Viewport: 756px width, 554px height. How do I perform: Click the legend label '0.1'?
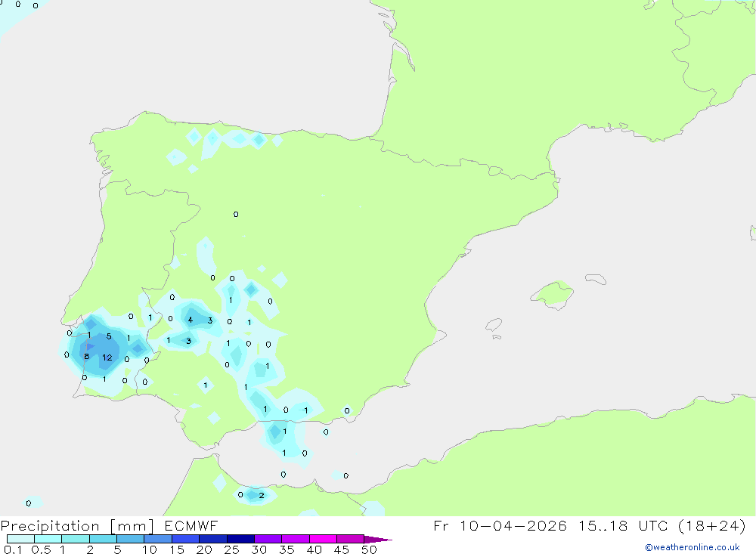13,549
